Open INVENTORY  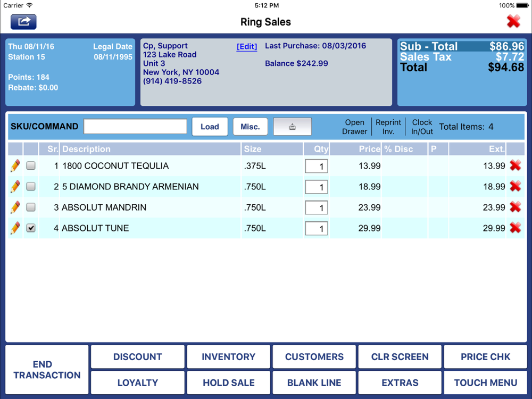point(228,356)
